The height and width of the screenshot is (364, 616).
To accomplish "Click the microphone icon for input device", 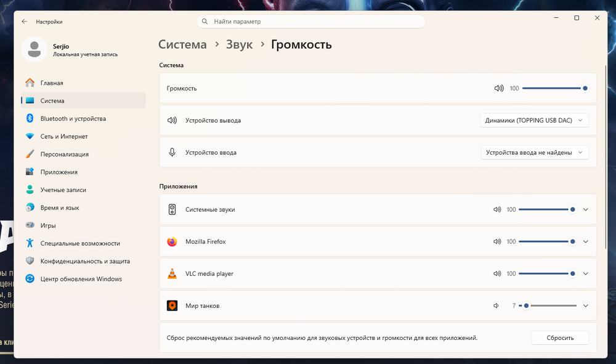I will [172, 152].
